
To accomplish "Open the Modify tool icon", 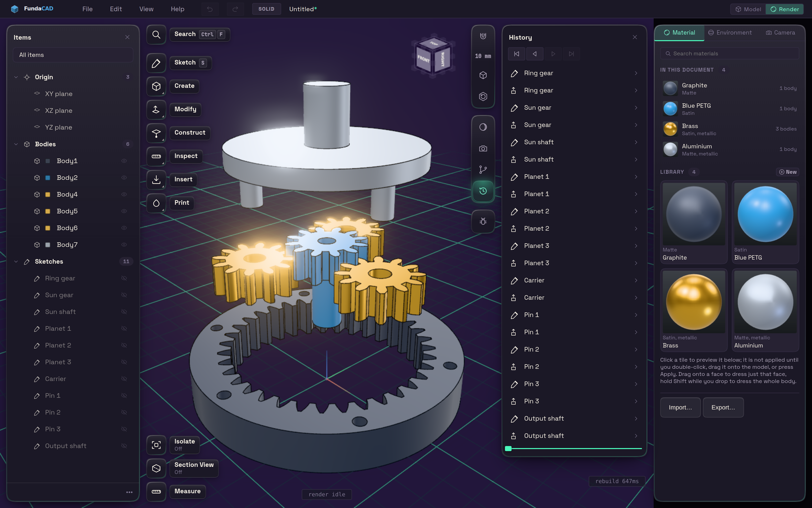I will coord(156,110).
